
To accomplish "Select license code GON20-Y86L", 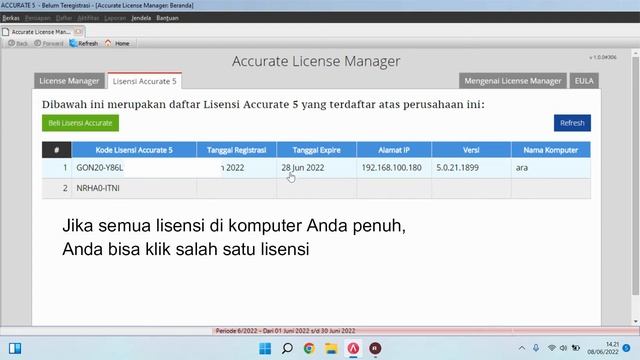I will pyautogui.click(x=100, y=168).
